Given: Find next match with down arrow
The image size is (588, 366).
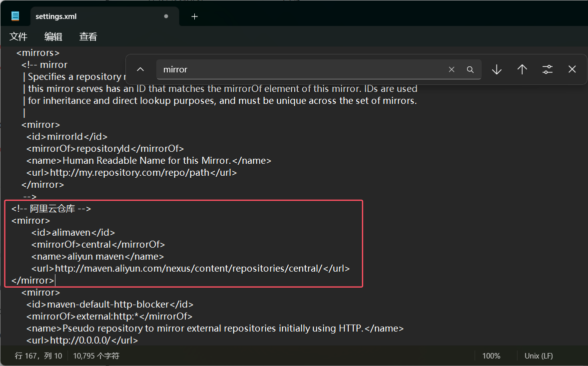Looking at the screenshot, I should (x=497, y=69).
